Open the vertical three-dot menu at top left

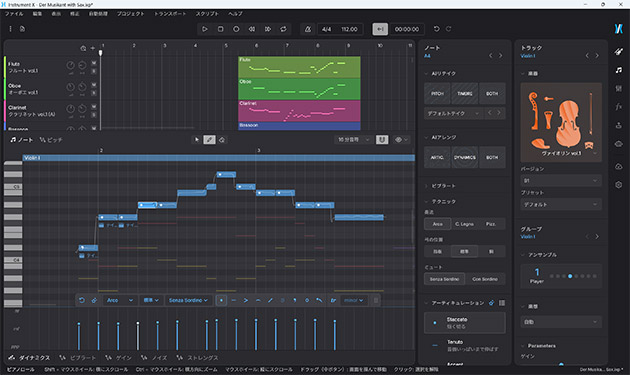click(10, 29)
